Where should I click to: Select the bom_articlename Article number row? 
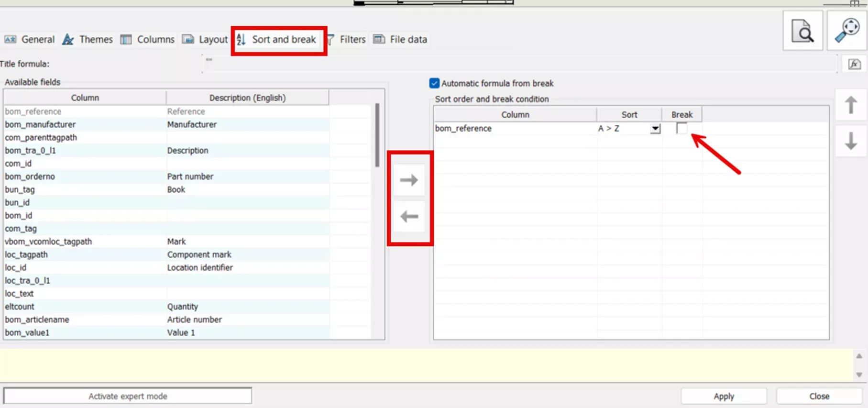click(x=166, y=320)
